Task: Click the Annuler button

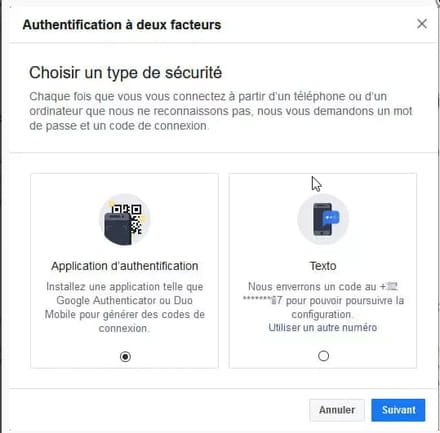Action: click(x=337, y=410)
